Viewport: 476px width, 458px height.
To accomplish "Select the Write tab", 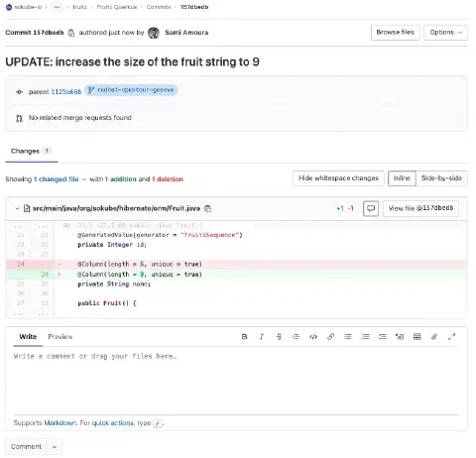I will point(28,337).
